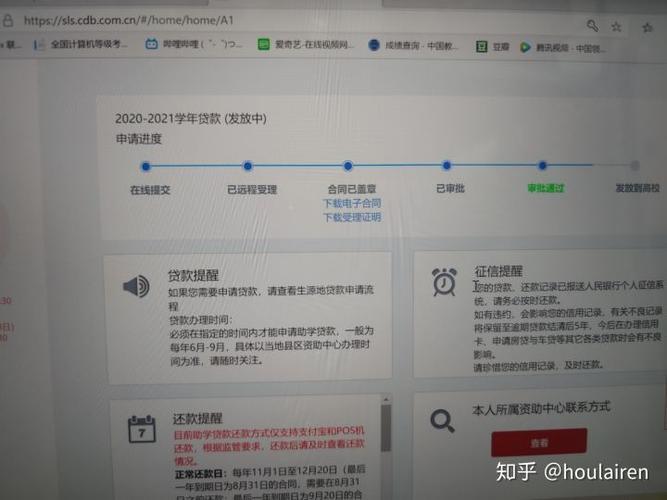Viewport: 667px width, 500px height.
Task: Click the 在线提交 progress dot
Action: coord(146,167)
